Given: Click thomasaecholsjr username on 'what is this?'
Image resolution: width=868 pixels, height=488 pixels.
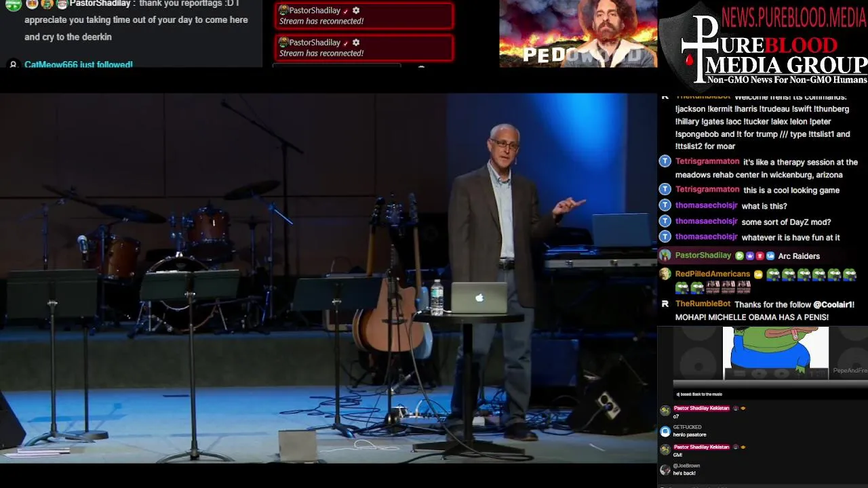Looking at the screenshot, I should click(706, 205).
